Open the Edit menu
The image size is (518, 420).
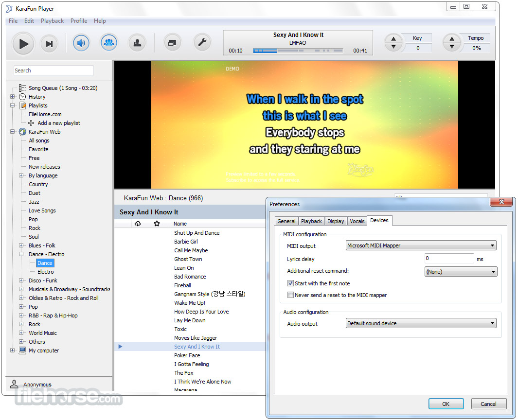click(x=29, y=21)
